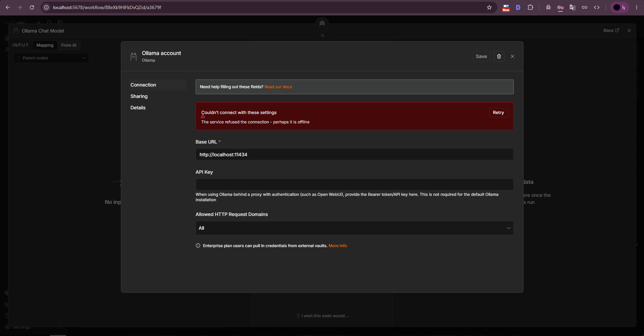Screen dimensions: 644x336
Task: Open the extension with the red New badge
Action: tap(506, 7)
